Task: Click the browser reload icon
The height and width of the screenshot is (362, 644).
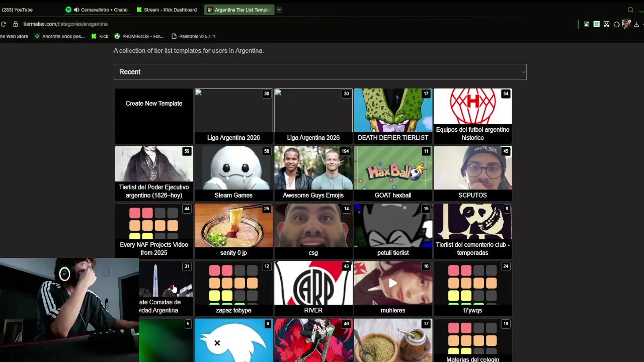Action: pos(3,24)
